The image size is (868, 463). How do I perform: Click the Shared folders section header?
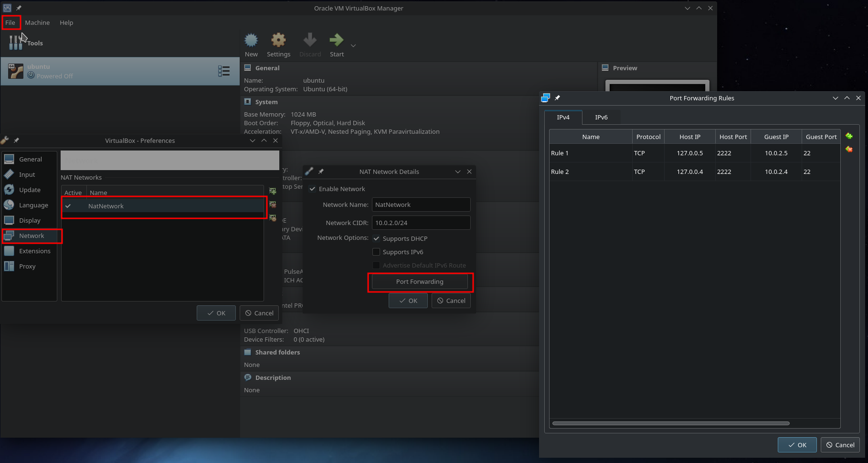[277, 352]
